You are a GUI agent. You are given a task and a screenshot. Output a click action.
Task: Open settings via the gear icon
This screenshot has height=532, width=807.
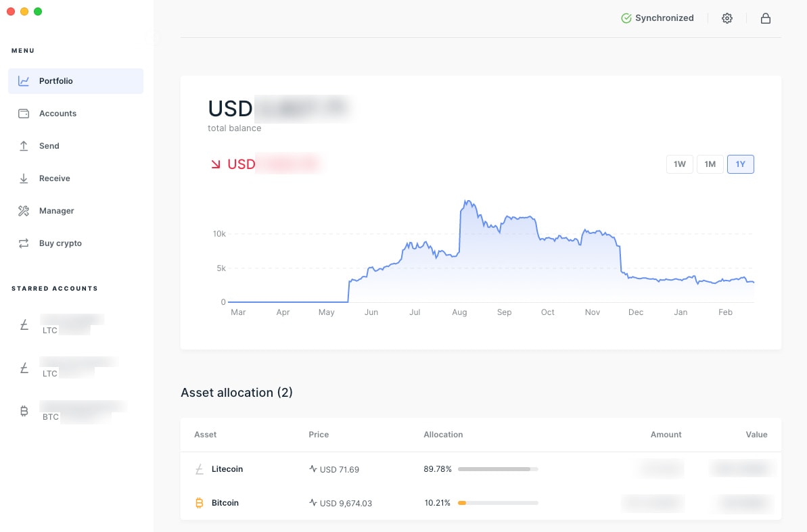[x=727, y=18]
